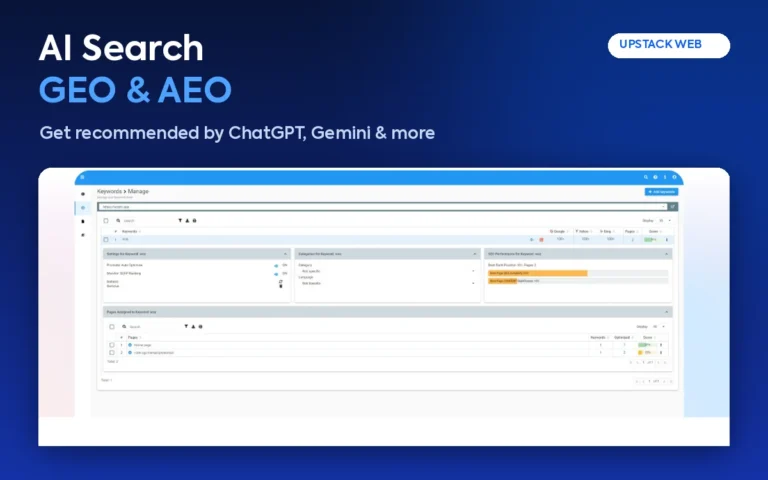This screenshot has width=768, height=480.
Task: Select the highlighted second sidebar icon
Action: 83,208
